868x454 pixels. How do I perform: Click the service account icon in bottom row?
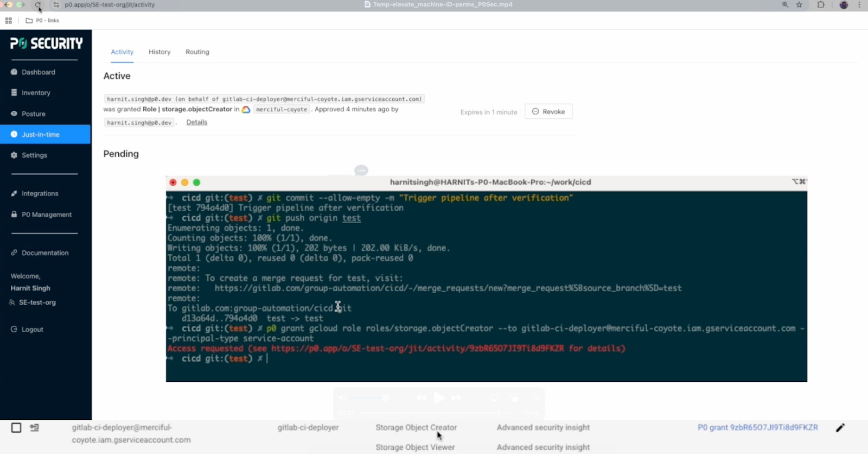coord(34,428)
